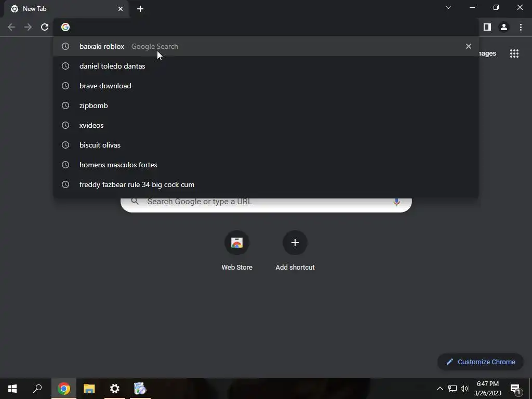Click the volume speaker icon in the tray
Image resolution: width=532 pixels, height=399 pixels.
tap(464, 389)
